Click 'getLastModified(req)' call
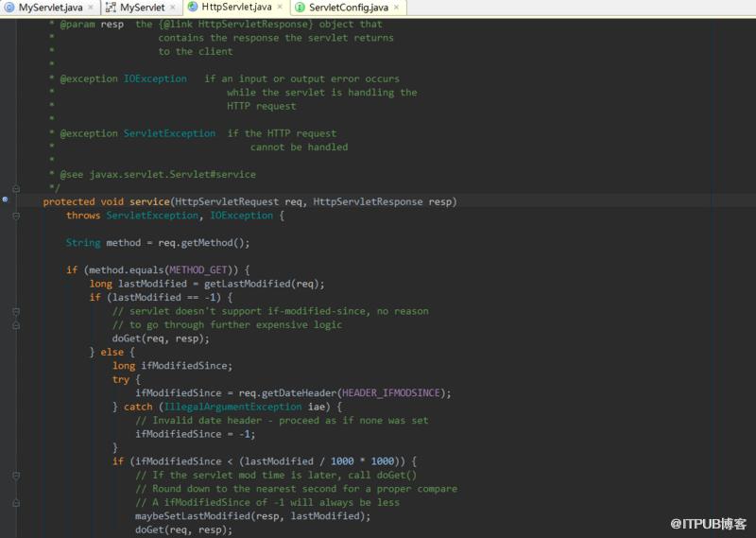756x538 pixels. click(261, 284)
